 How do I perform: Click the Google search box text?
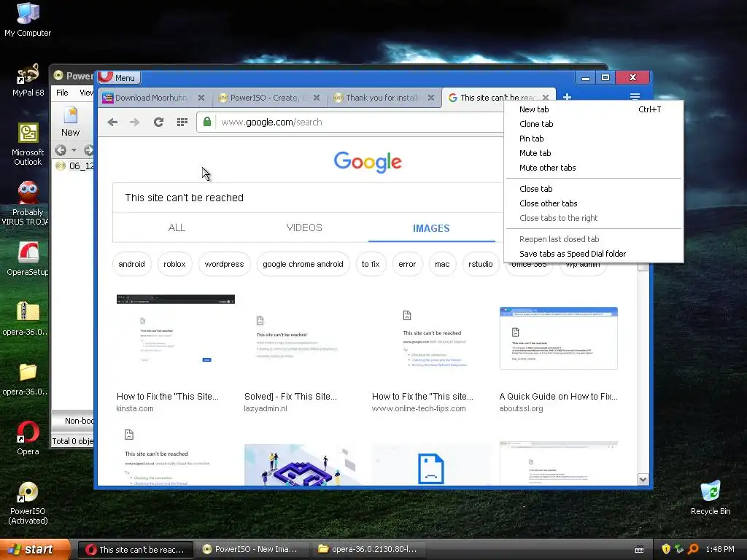coord(185,198)
